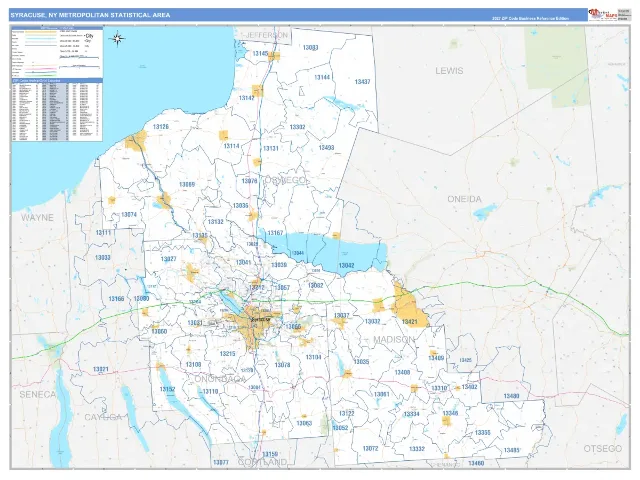640x480 pixels.
Task: Select the MADISON county label
Action: coord(394,340)
